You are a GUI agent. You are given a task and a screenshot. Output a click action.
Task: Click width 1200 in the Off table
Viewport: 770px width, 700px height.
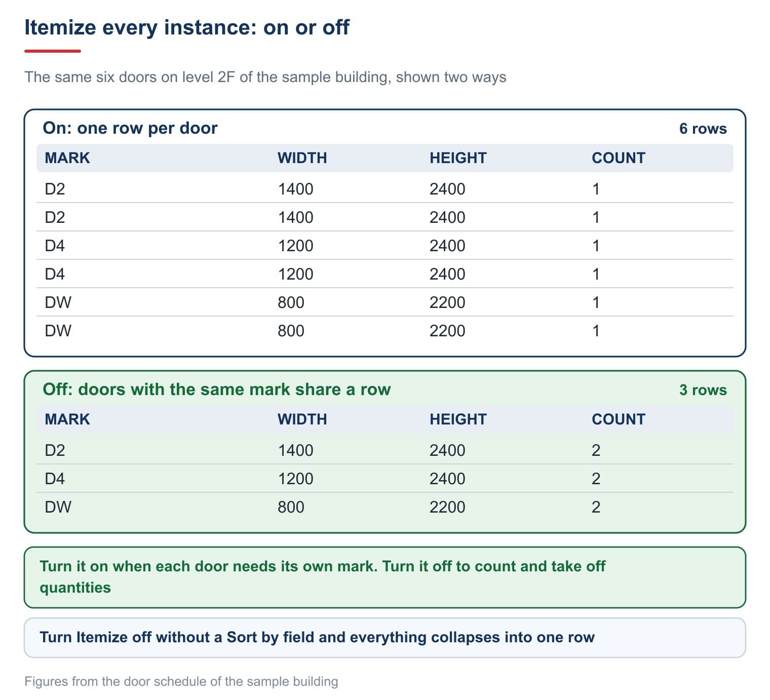[295, 479]
